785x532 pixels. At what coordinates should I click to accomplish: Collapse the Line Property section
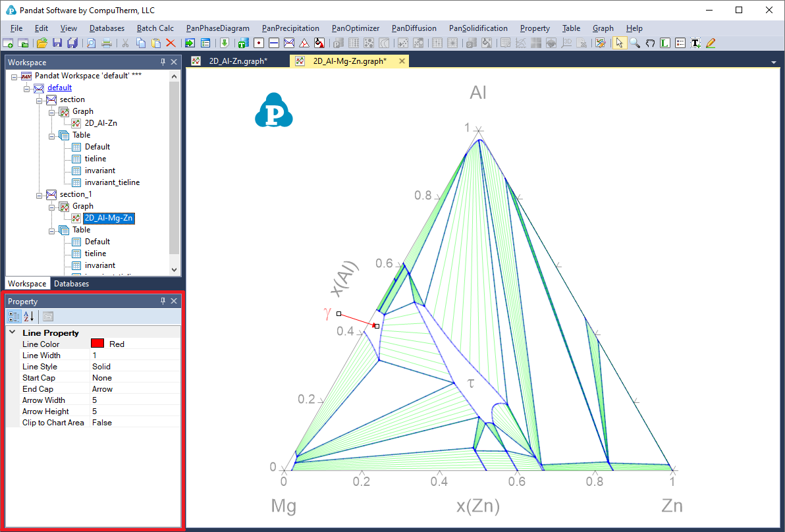click(x=13, y=332)
